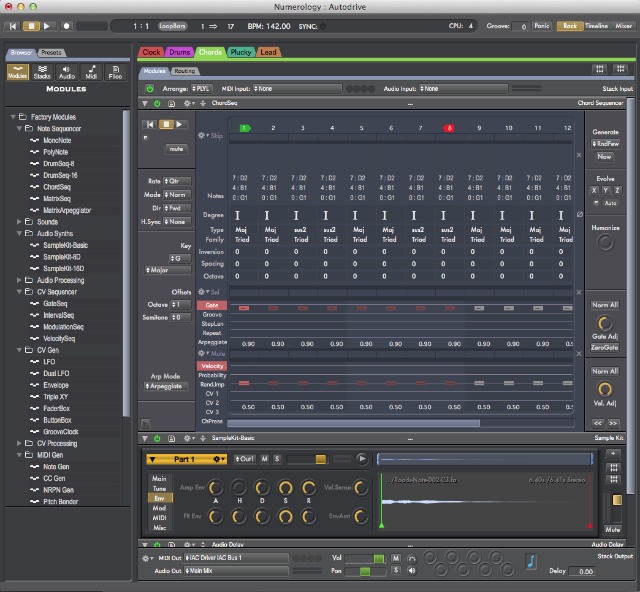Open the Part 1 gear menu
This screenshot has height=592, width=640.
click(219, 459)
